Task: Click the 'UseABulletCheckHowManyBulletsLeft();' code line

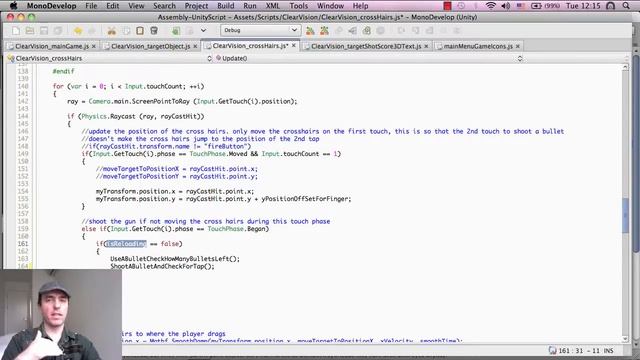Action: click(175, 259)
